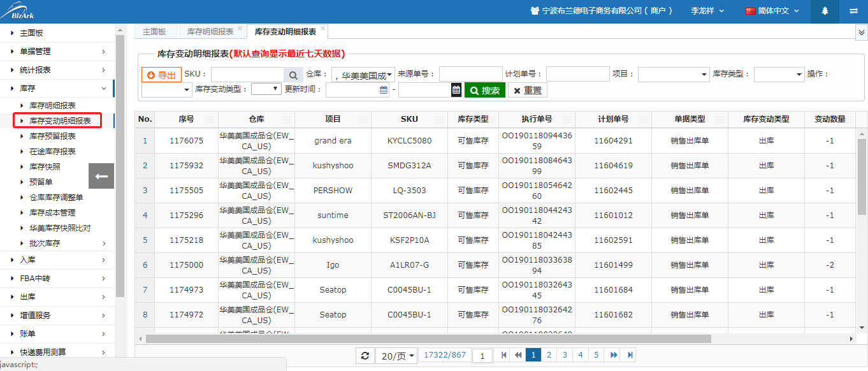Go to first page using the pagination icon
This screenshot has height=371, width=868.
pyautogui.click(x=503, y=355)
